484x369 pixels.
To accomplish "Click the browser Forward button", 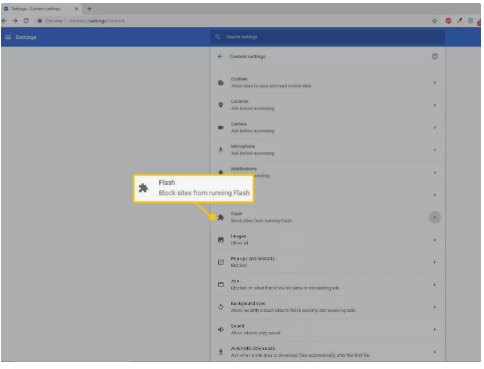I will coord(15,21).
